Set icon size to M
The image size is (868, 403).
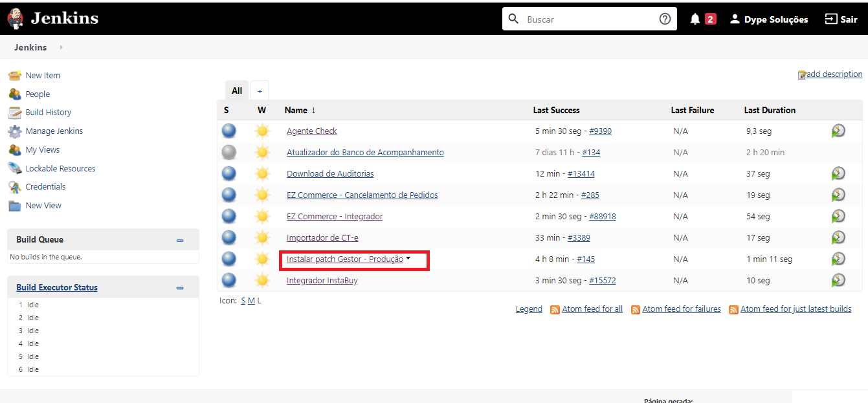pos(251,300)
